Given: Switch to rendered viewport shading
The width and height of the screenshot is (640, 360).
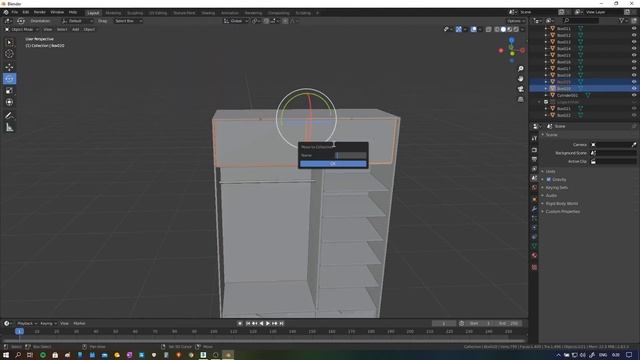Looking at the screenshot, I should point(516,29).
